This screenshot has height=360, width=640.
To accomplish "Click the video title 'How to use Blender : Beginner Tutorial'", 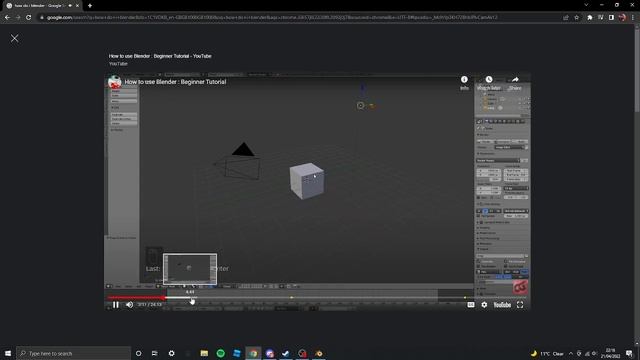I will coord(176,82).
